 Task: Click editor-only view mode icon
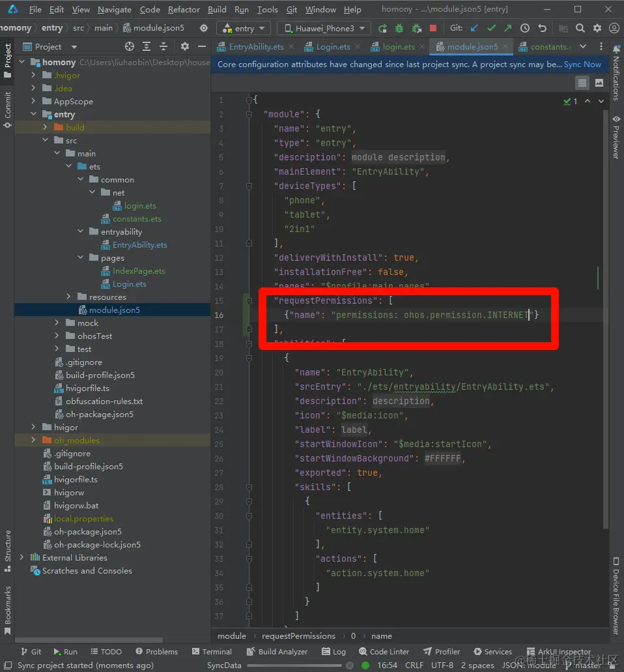582,83
